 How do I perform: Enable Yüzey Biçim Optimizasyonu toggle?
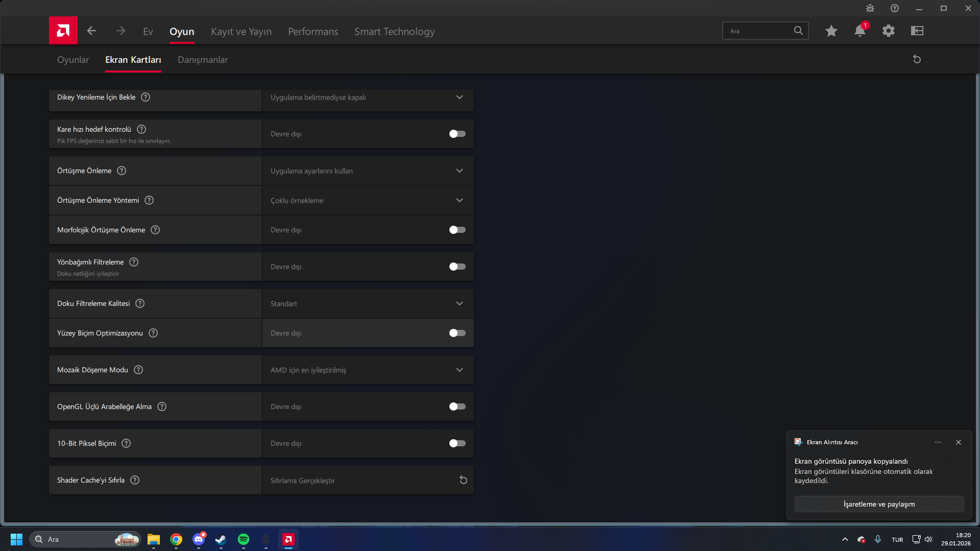457,333
